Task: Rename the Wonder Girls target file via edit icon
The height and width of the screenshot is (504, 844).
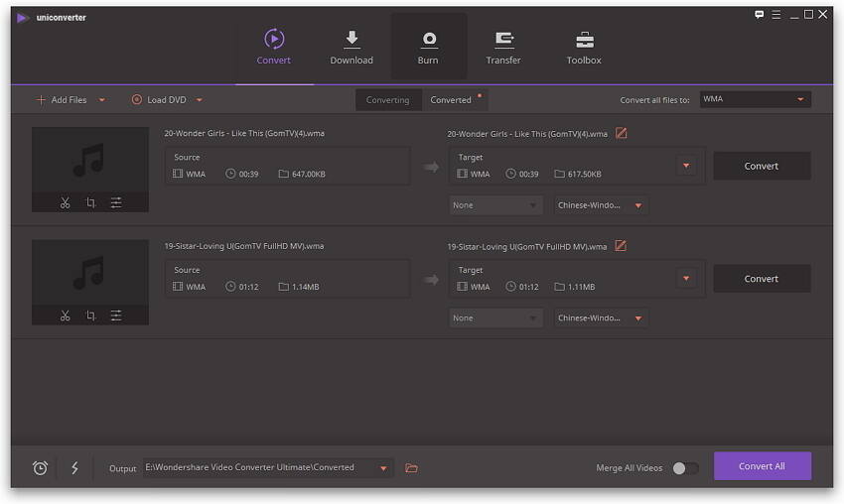Action: pyautogui.click(x=622, y=133)
